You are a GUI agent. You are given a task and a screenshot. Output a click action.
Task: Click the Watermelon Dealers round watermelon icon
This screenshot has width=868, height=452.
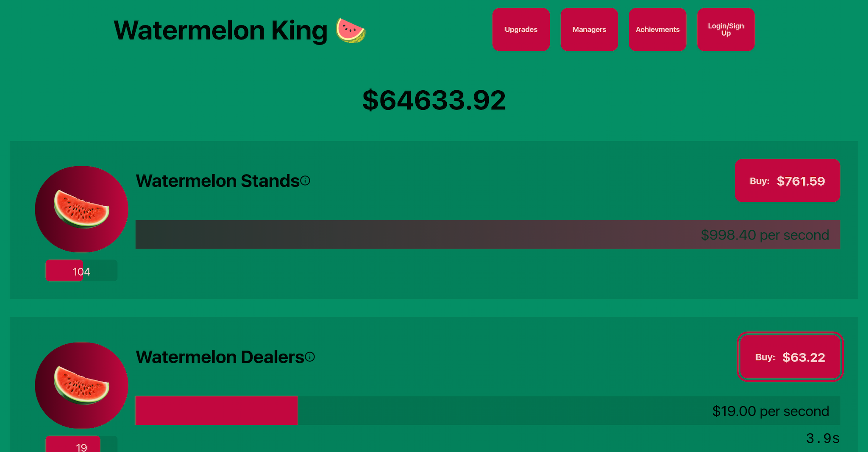point(81,385)
